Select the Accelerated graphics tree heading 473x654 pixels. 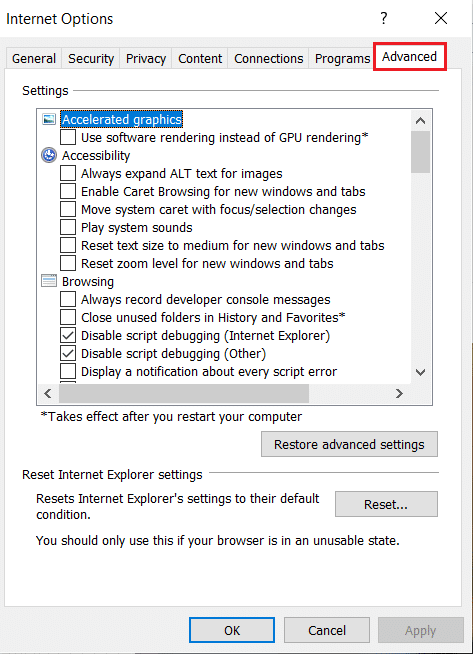[x=122, y=119]
